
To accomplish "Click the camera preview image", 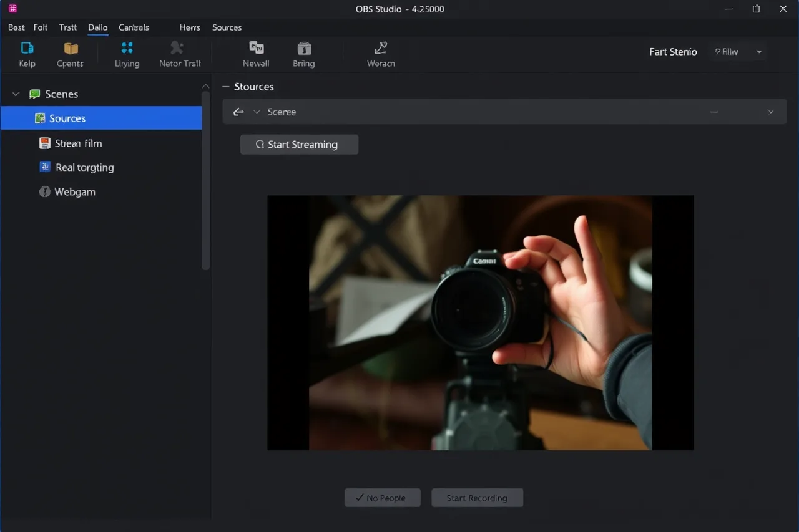I will pyautogui.click(x=481, y=322).
